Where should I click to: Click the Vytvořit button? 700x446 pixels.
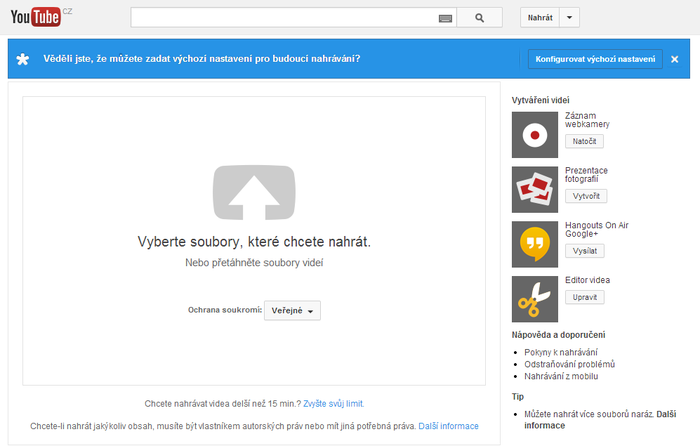click(586, 196)
